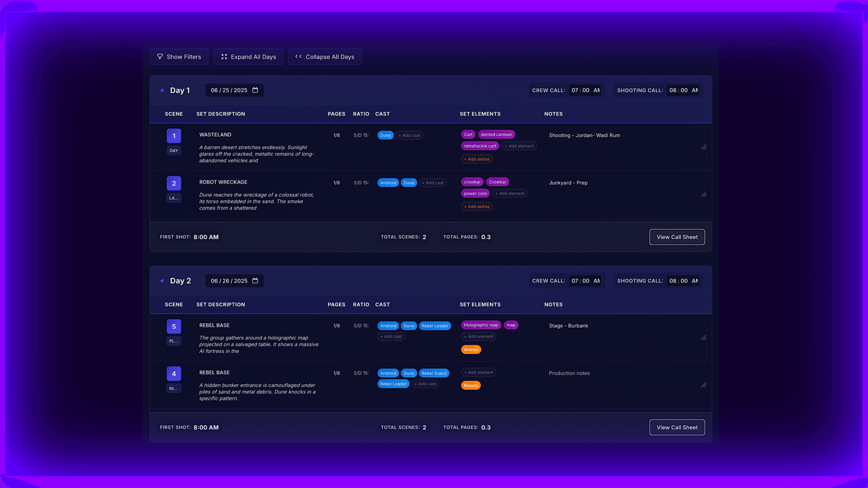
Task: Click the chevrons icon on Collapse All Days
Action: click(x=298, y=56)
